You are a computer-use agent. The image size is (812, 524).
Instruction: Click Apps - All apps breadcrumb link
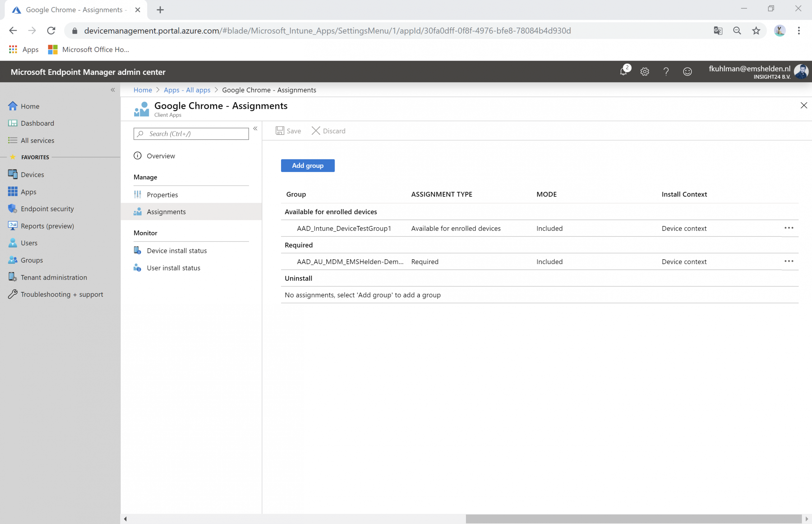point(187,90)
